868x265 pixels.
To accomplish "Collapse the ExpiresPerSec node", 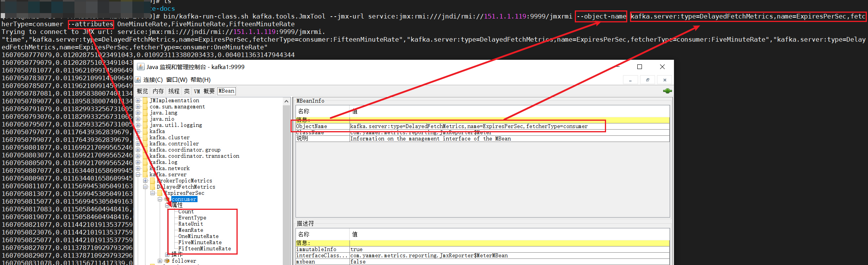I will [x=152, y=193].
